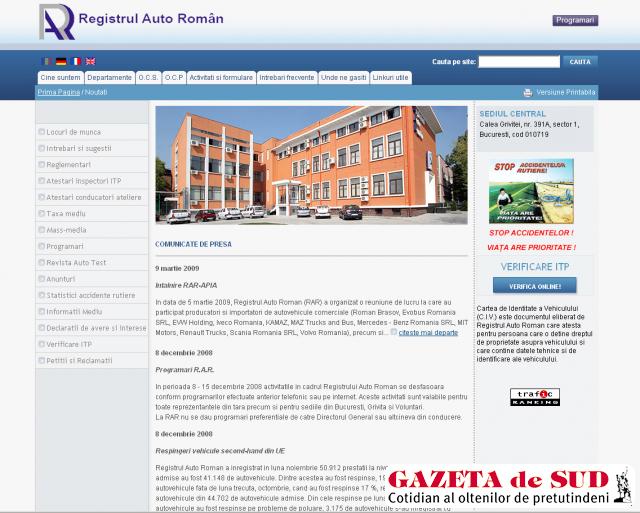Focus the Cauta pe site search field

(x=519, y=62)
